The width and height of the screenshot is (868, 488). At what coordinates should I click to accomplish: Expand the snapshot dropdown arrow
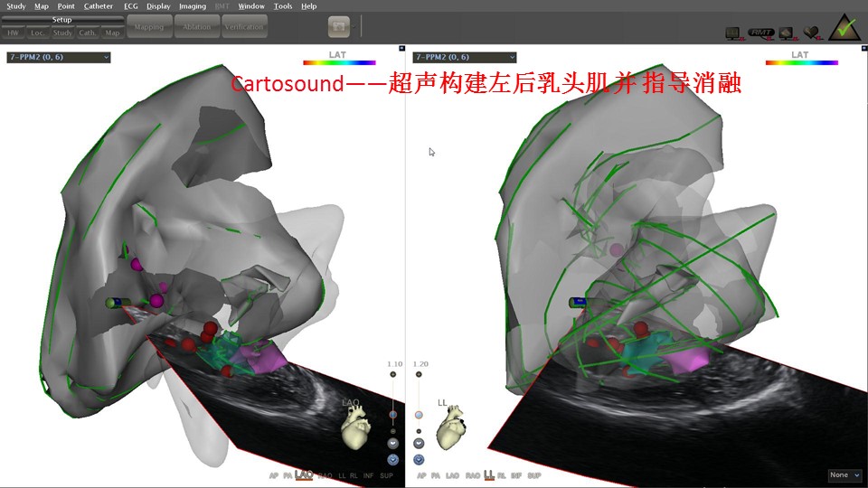click(x=354, y=26)
